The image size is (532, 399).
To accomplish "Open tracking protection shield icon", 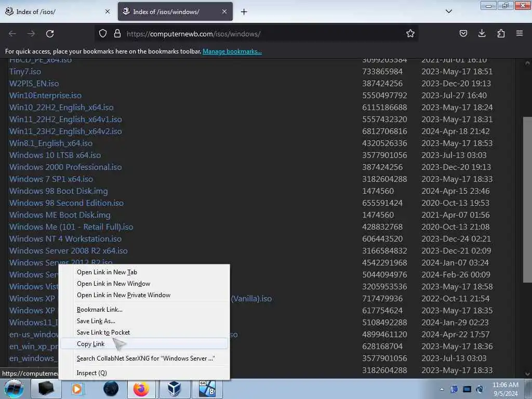I will [x=103, y=34].
